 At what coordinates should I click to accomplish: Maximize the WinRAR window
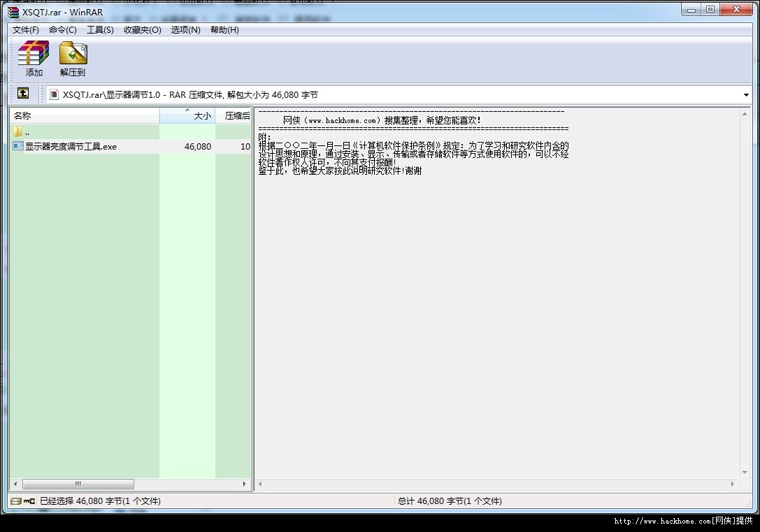coord(710,10)
